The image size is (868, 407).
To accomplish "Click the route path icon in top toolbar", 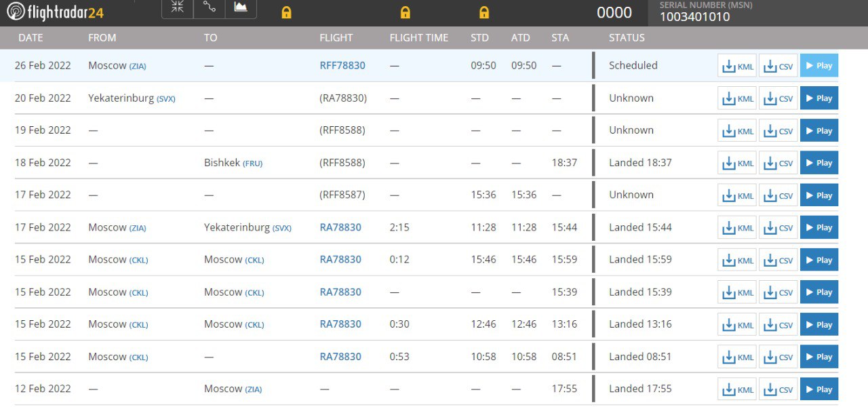I will pos(209,7).
